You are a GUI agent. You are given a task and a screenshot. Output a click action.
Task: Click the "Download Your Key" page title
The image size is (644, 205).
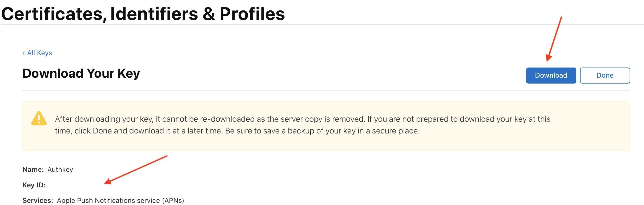[x=81, y=73]
